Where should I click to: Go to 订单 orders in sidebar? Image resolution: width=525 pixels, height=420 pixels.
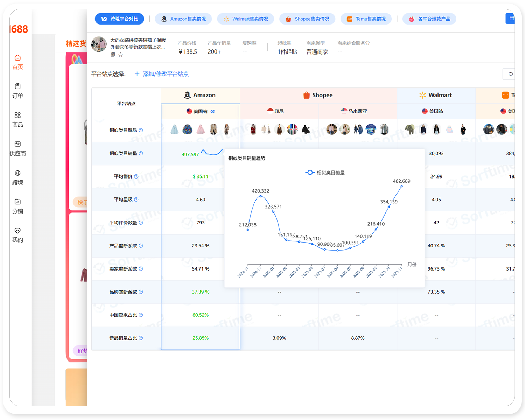point(17,87)
